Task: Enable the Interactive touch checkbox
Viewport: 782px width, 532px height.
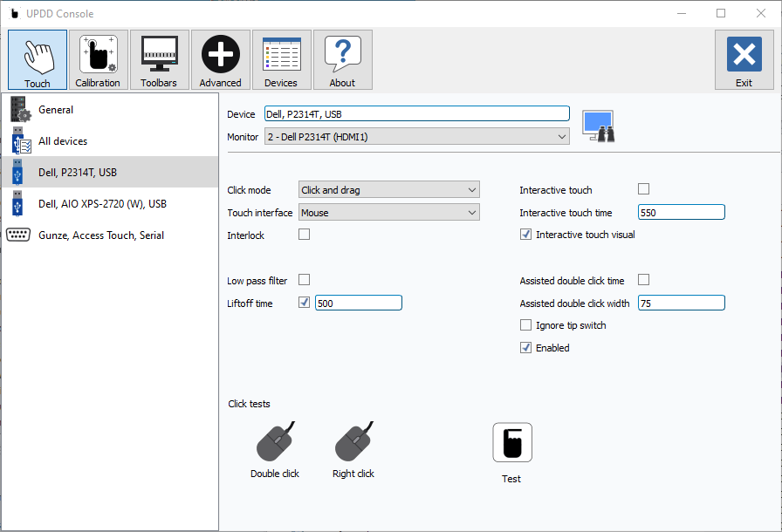Action: click(644, 188)
